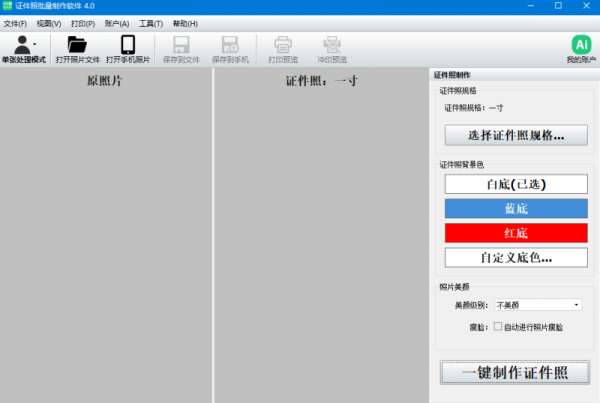Image resolution: width=600 pixels, height=403 pixels.
Task: Click the app logo in title bar
Action: pos(7,6)
